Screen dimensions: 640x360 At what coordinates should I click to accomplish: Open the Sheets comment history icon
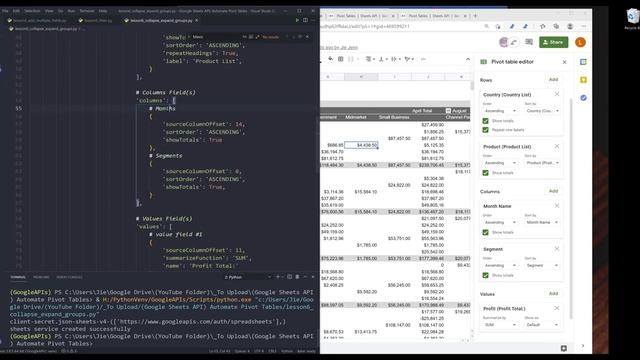point(529,42)
